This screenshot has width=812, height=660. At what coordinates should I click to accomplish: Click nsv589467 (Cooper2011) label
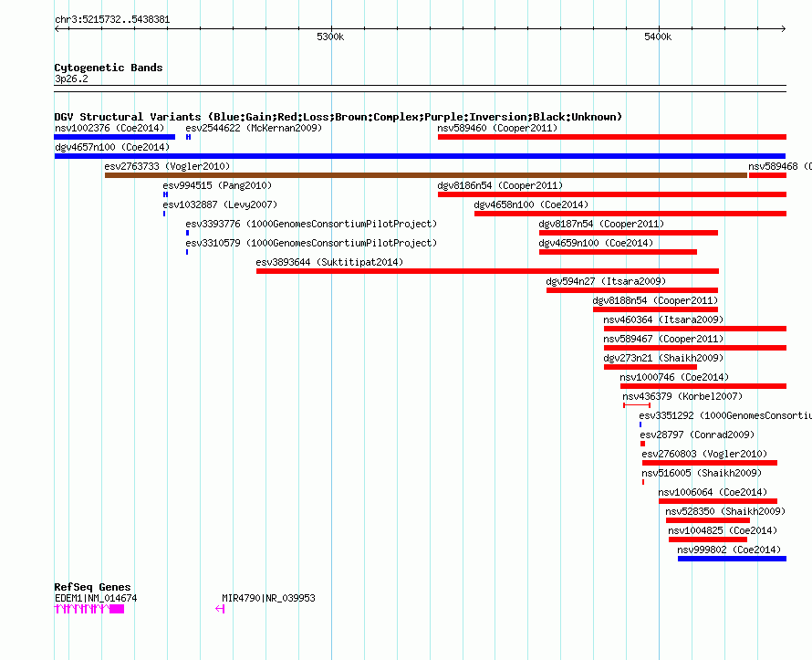click(x=663, y=339)
